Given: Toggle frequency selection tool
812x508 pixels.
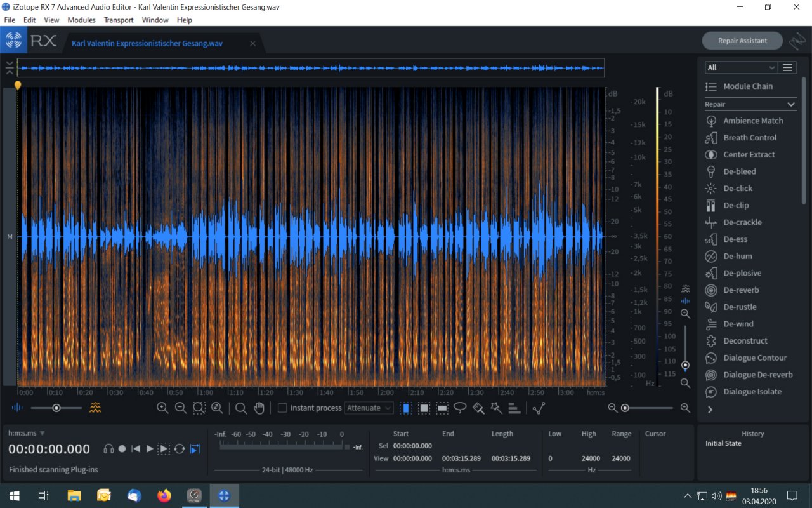Looking at the screenshot, I should pyautogui.click(x=442, y=408).
